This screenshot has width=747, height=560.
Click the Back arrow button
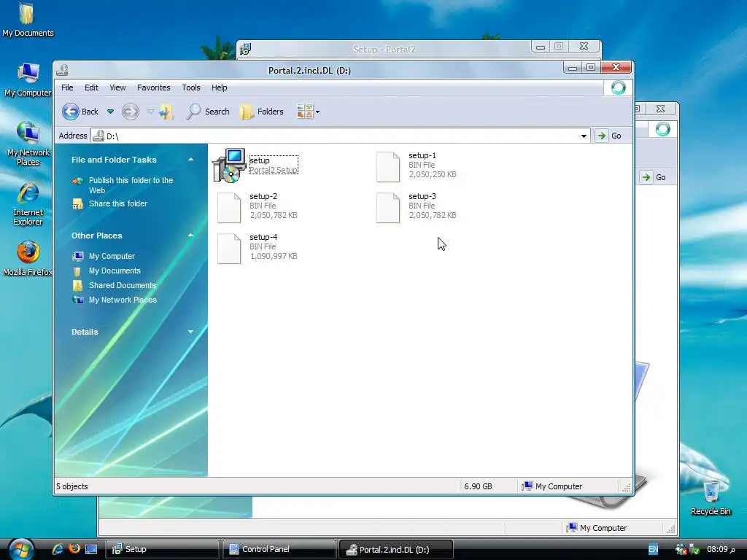71,112
